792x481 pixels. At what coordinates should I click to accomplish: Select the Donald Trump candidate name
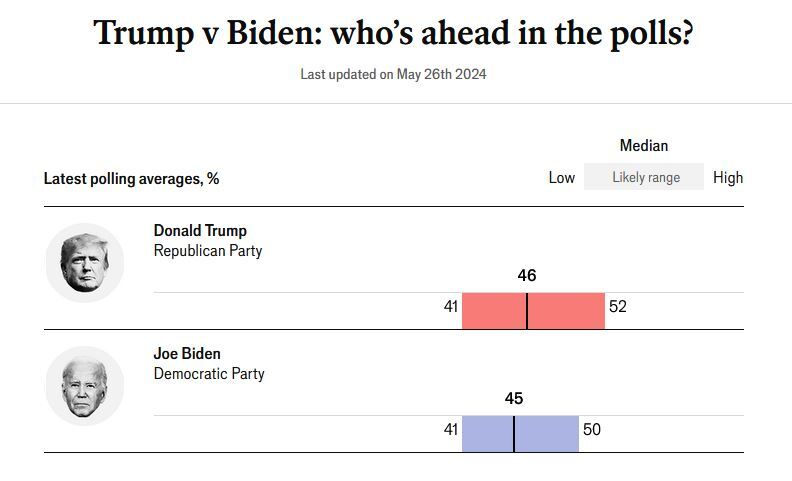[x=200, y=231]
